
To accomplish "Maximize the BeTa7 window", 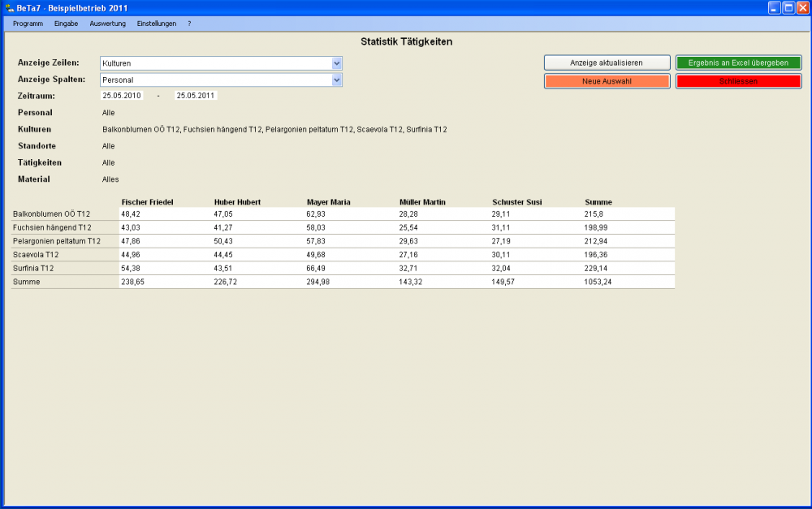I will coord(788,7).
